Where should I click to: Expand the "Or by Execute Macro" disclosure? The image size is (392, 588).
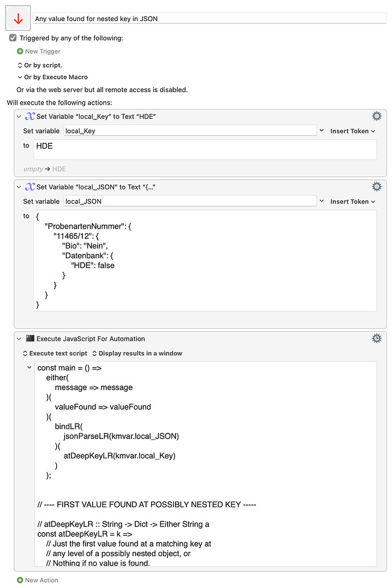click(x=20, y=77)
